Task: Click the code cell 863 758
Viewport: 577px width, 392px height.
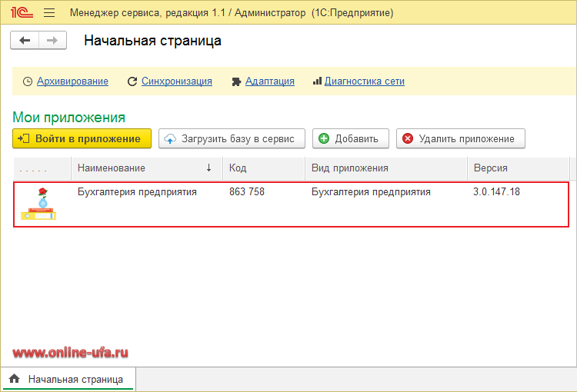Action: coord(247,192)
